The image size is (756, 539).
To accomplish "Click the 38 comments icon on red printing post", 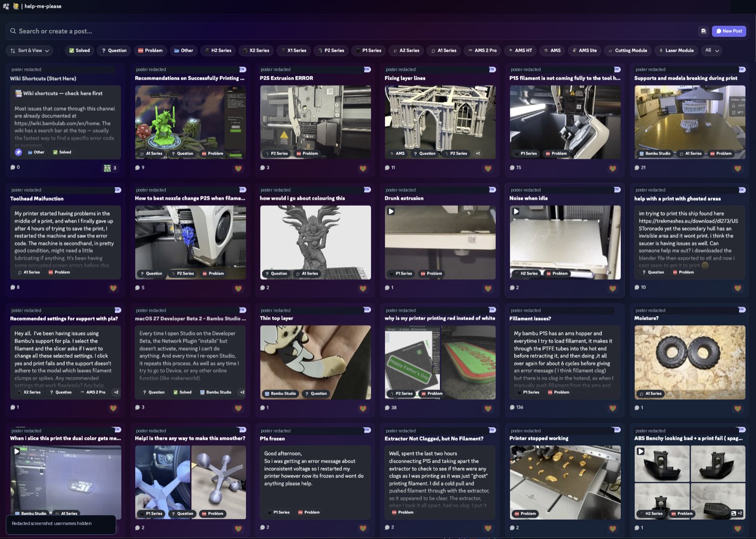I will pyautogui.click(x=387, y=408).
